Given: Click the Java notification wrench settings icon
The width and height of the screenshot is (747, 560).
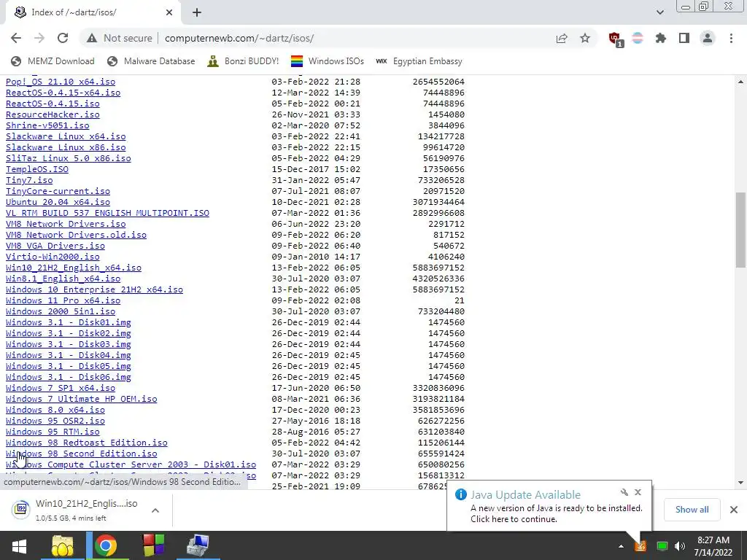Looking at the screenshot, I should 624,492.
